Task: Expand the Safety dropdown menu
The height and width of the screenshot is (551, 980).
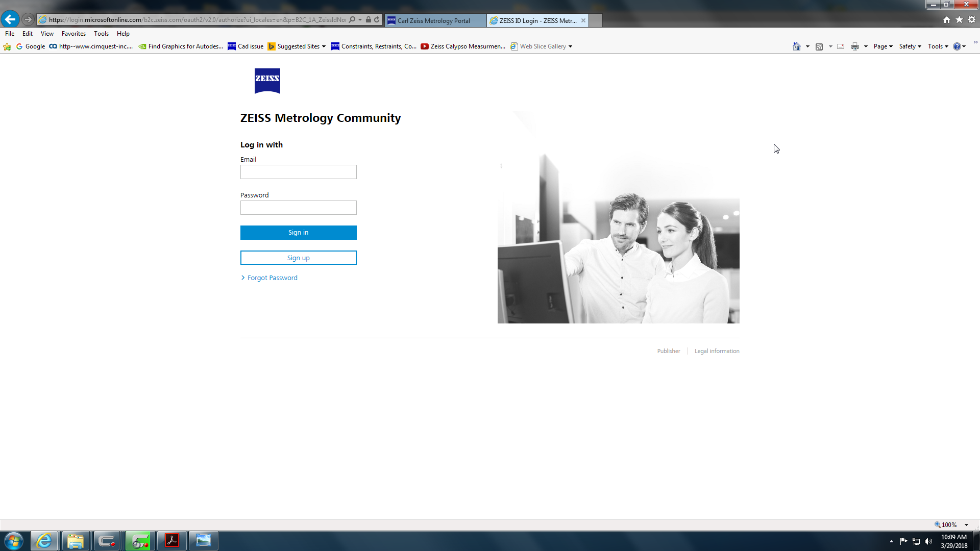Action: click(x=910, y=46)
